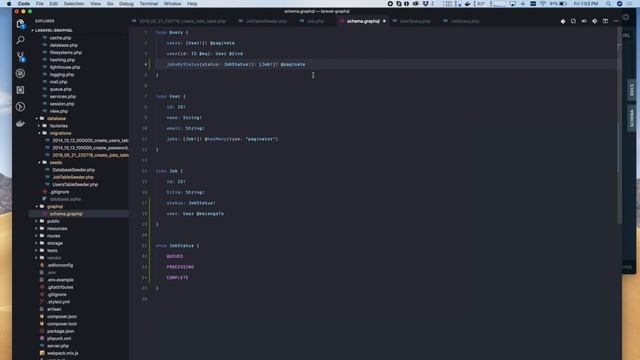Open the Debug menu
640x360 pixels.
click(126, 4)
